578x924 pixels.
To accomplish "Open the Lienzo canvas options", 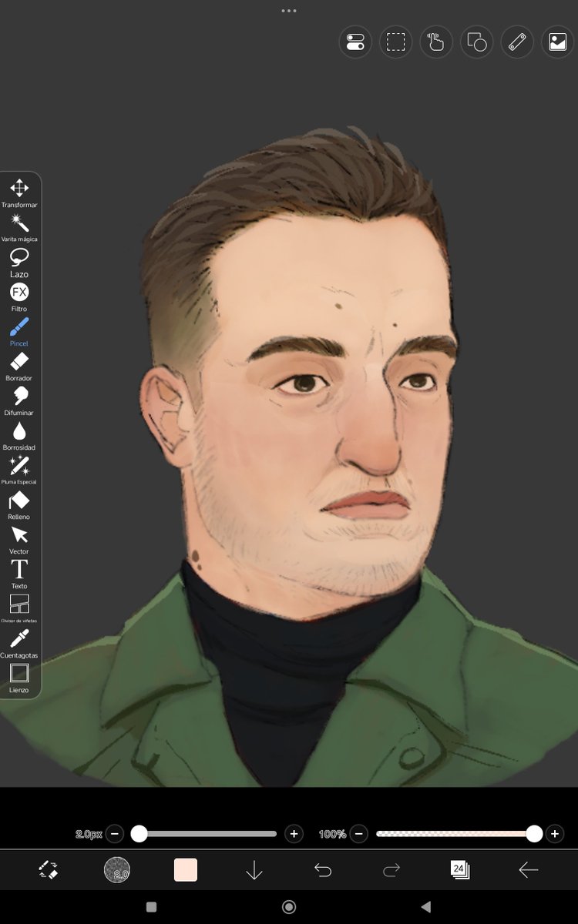I will click(19, 678).
